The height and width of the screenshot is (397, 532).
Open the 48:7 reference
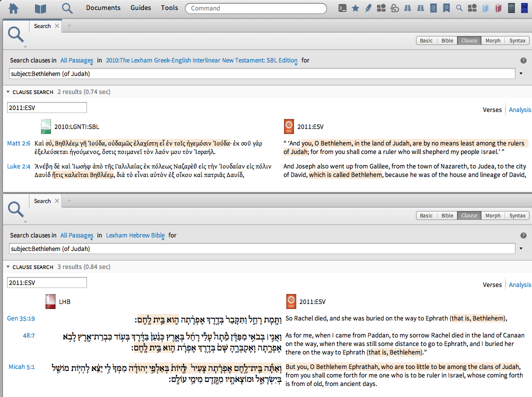pyautogui.click(x=29, y=335)
